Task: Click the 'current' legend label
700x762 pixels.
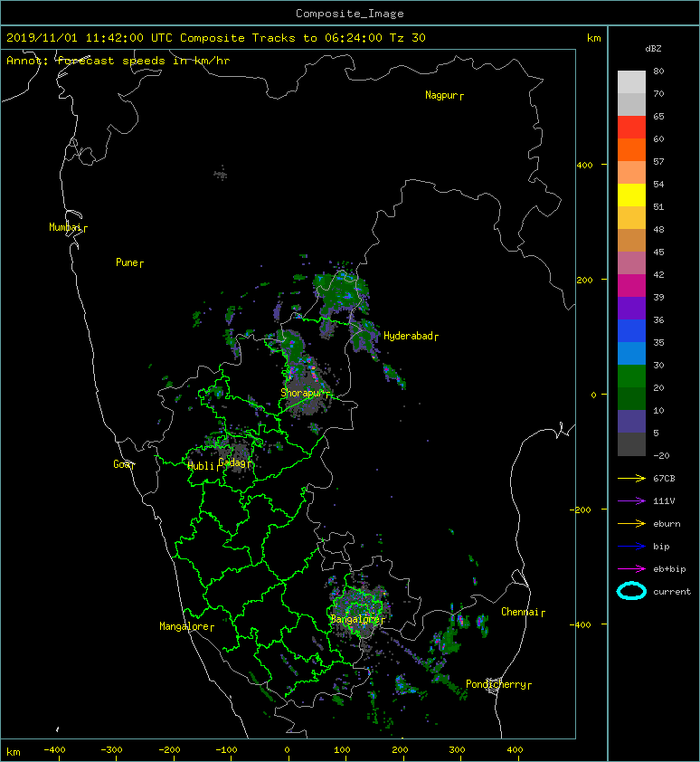Action: [x=672, y=592]
